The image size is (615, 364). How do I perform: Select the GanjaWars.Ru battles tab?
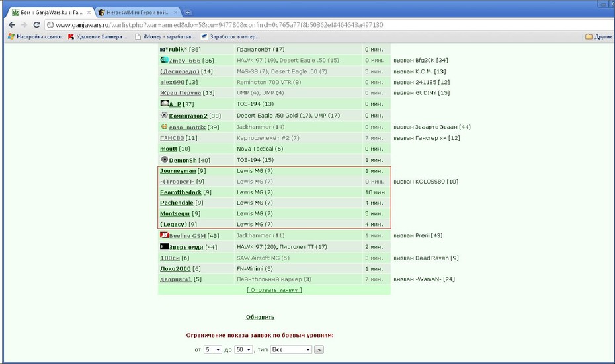[51, 12]
